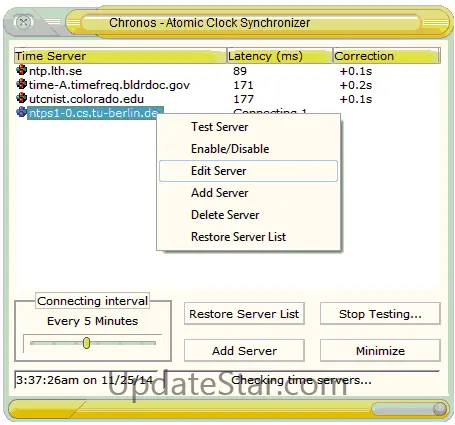Choose Test Server from context menu
This screenshot has height=425, width=455.
[x=248, y=127]
